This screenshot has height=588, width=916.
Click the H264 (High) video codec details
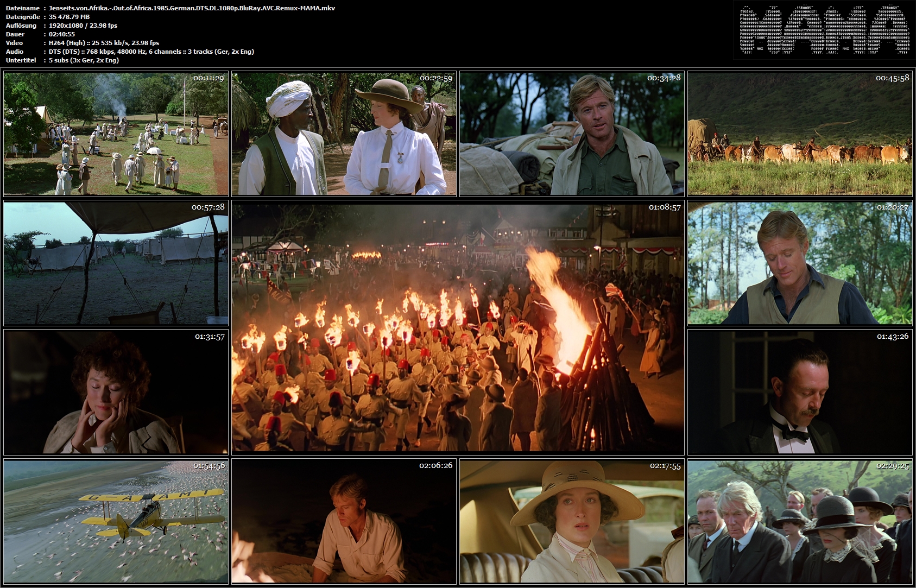pos(104,43)
